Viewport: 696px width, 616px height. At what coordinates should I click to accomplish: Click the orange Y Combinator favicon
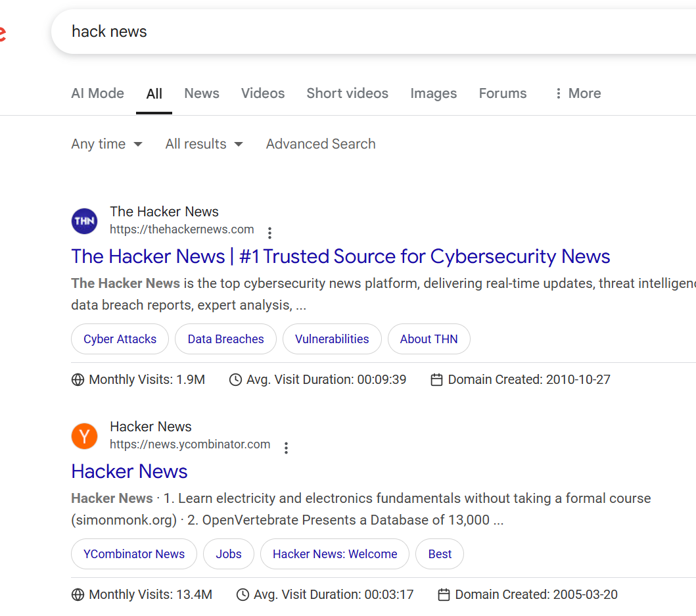[x=84, y=436]
